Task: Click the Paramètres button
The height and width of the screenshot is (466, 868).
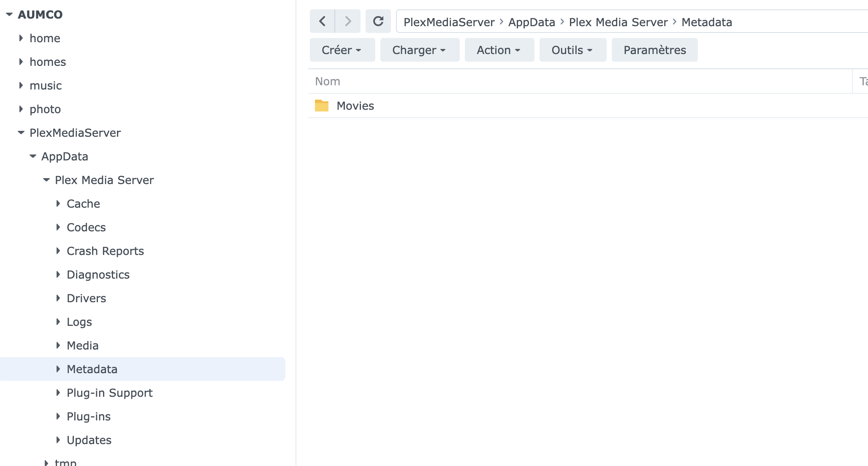Action: tap(655, 50)
